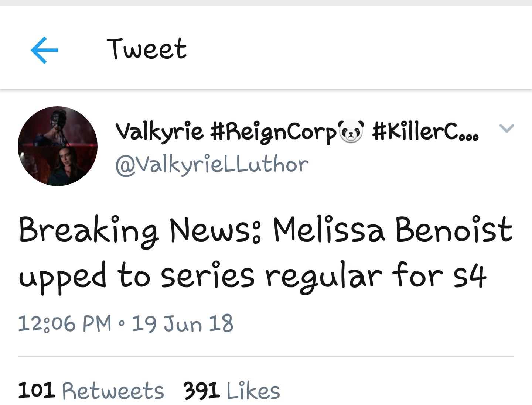This screenshot has width=532, height=405.
Task: Open the @ValkyrieLLuthor handle
Action: (x=212, y=165)
